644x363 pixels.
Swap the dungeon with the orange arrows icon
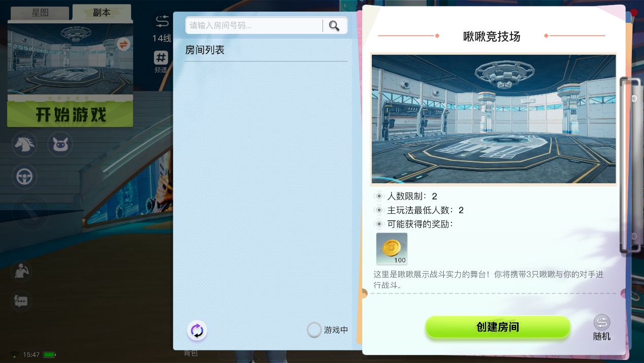[x=123, y=45]
